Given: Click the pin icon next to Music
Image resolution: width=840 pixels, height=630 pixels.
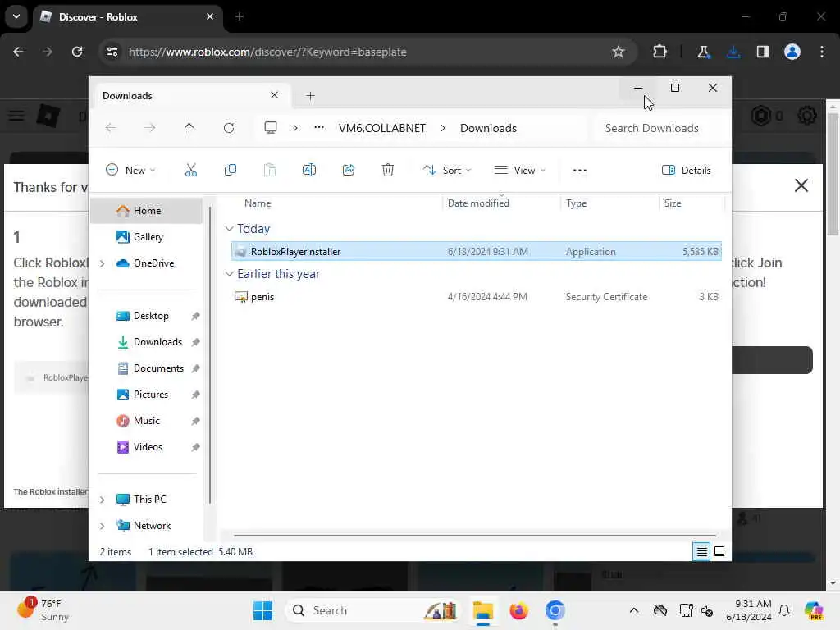Looking at the screenshot, I should click(x=195, y=421).
